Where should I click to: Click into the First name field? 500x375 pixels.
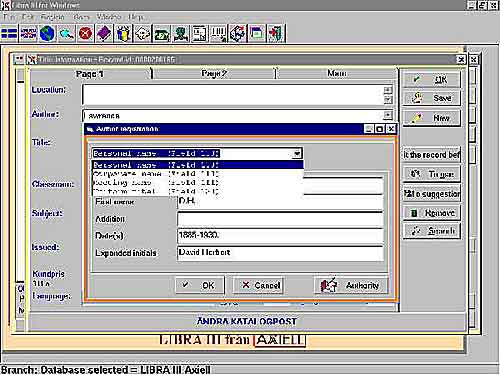click(x=280, y=202)
